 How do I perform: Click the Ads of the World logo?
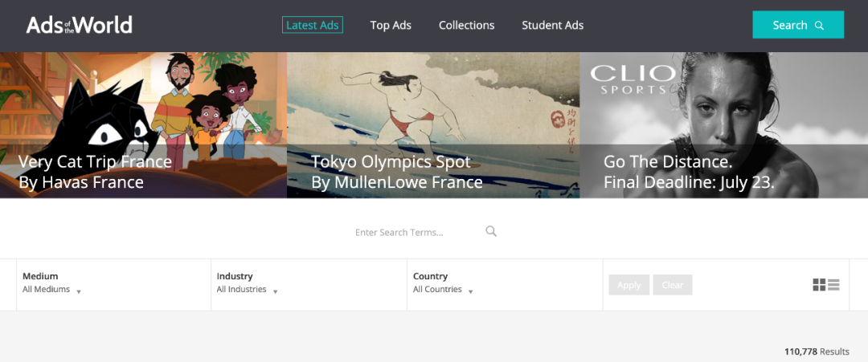pos(79,25)
